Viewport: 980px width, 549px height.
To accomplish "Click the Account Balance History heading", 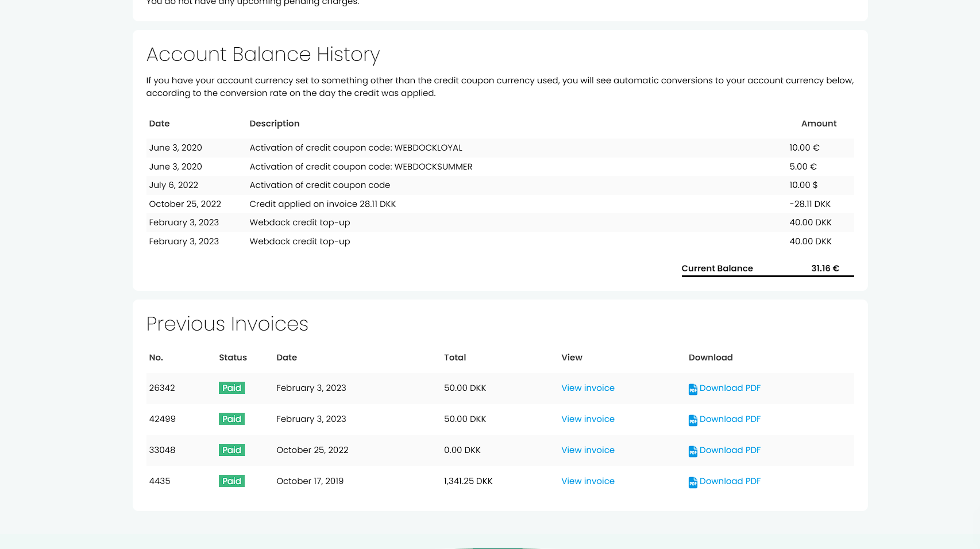I will (263, 55).
